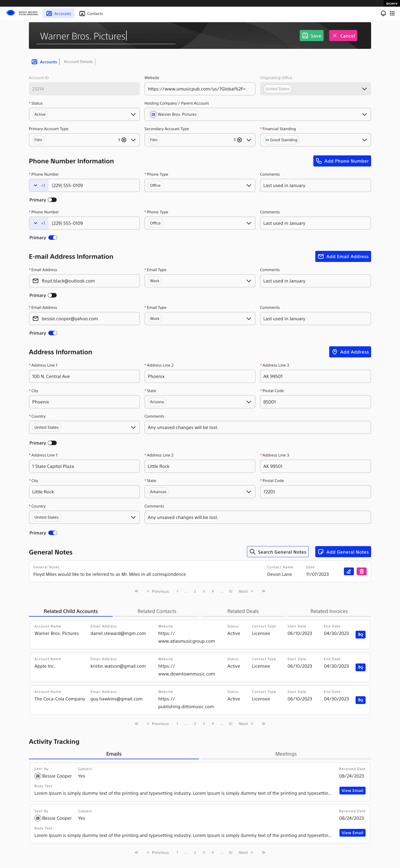Open country code selector of second phone
The height and width of the screenshot is (868, 400).
click(x=39, y=223)
